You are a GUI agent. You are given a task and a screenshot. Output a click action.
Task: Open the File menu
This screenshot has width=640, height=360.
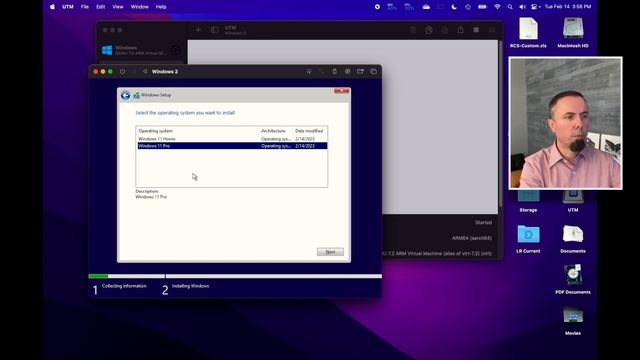(84, 7)
